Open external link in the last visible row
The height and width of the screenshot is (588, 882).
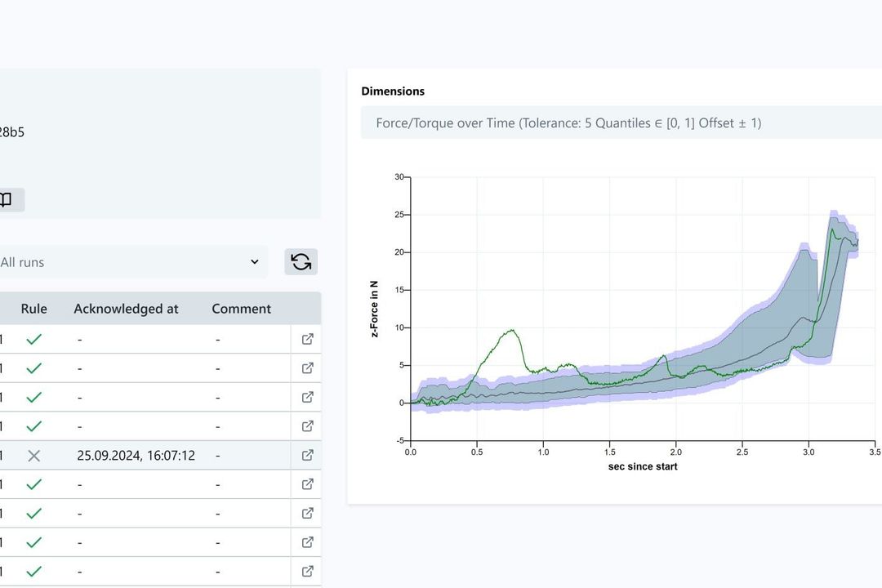click(x=308, y=571)
